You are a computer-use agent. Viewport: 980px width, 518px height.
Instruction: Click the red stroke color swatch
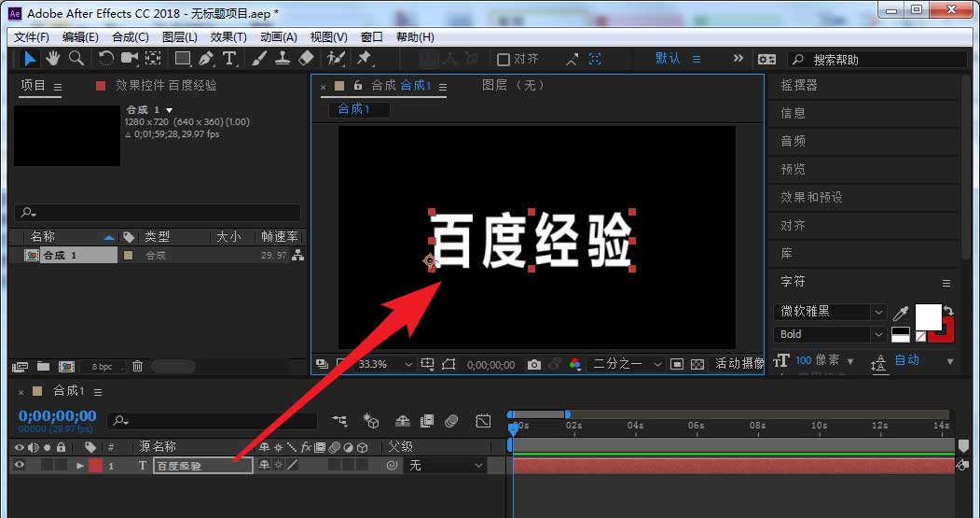[945, 335]
